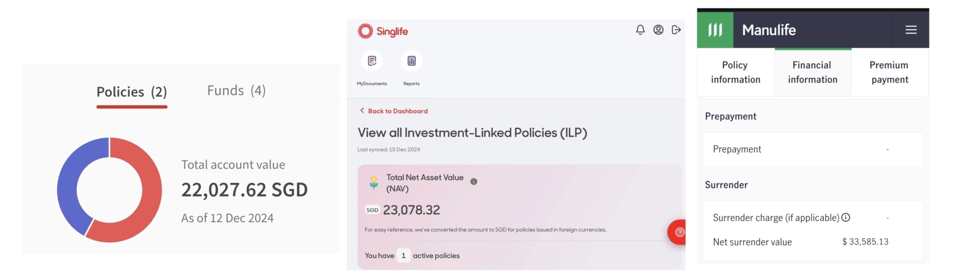
Task: Click the active policies count box
Action: pos(403,256)
